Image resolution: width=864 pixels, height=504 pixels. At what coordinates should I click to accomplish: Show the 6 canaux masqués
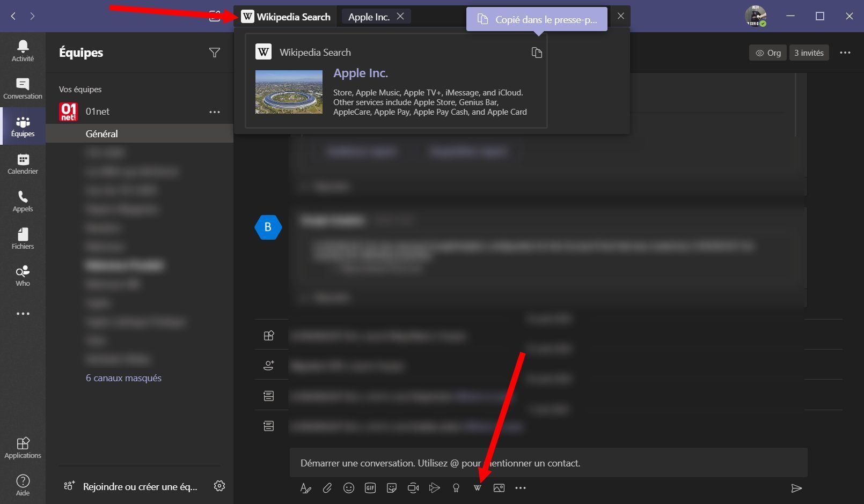coord(123,378)
